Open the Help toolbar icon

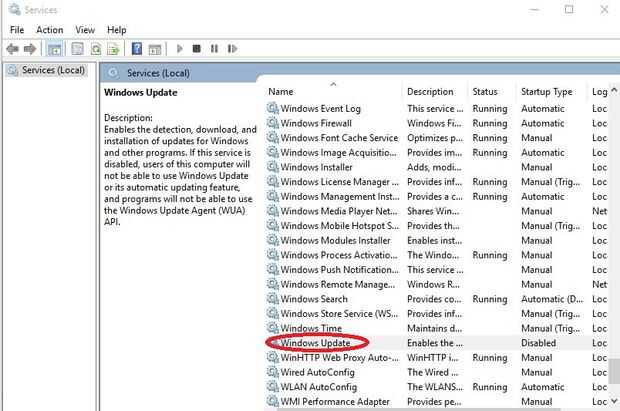click(x=137, y=49)
